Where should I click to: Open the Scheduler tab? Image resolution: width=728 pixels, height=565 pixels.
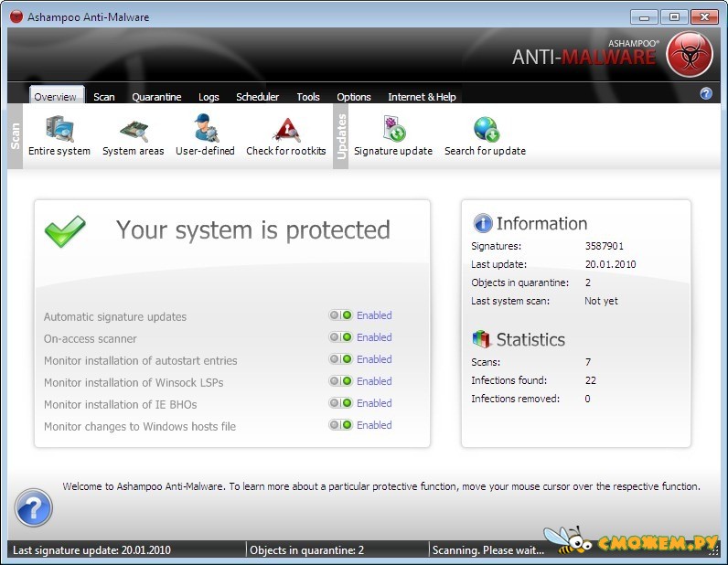257,97
